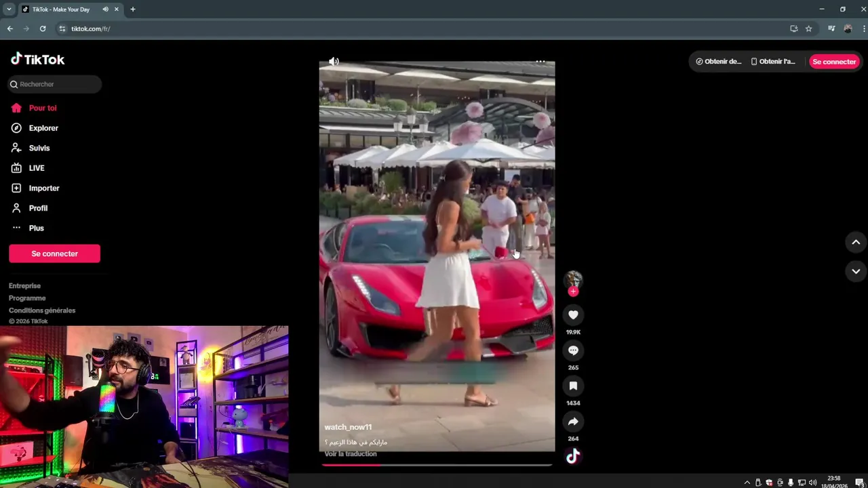Image resolution: width=868 pixels, height=488 pixels.
Task: Open the TikTok sound disc icon
Action: (x=573, y=456)
